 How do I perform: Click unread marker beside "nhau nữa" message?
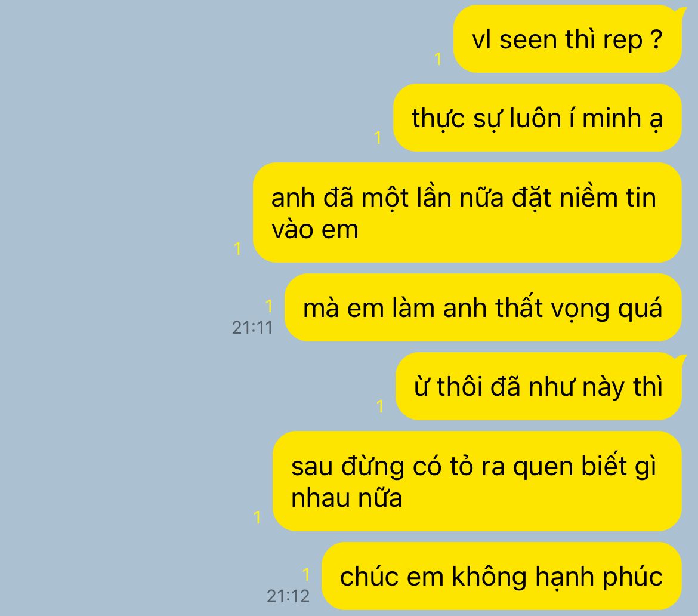257,517
